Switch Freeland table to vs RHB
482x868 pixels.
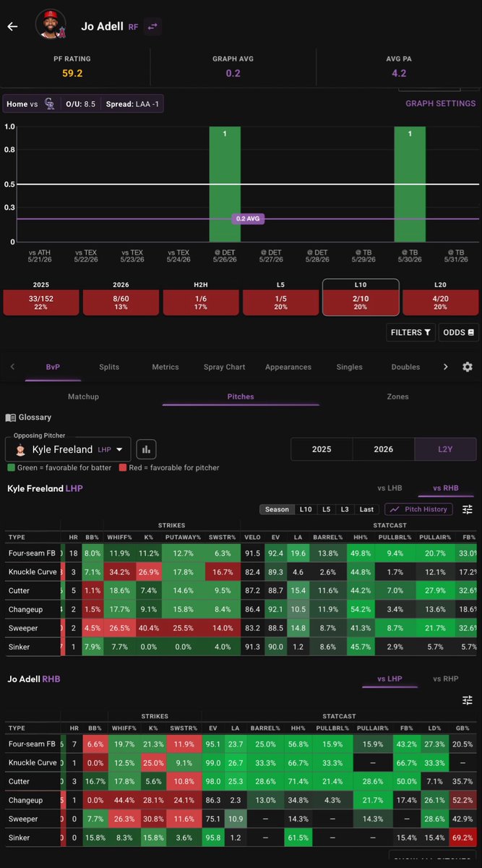click(x=445, y=488)
